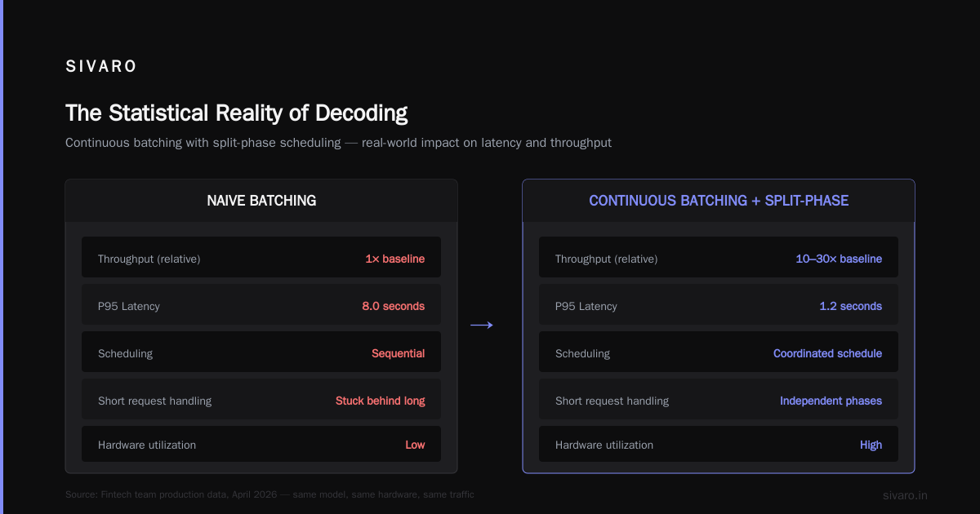Open the sivaro.in link
The image size is (980, 514).
point(905,495)
